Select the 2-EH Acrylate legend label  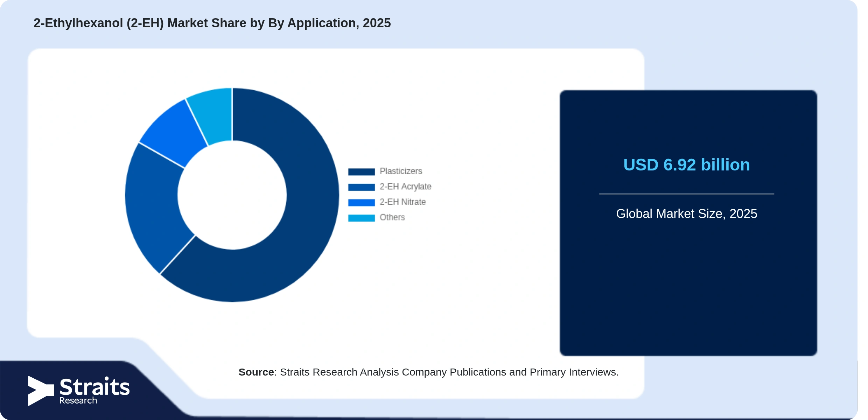tap(405, 187)
